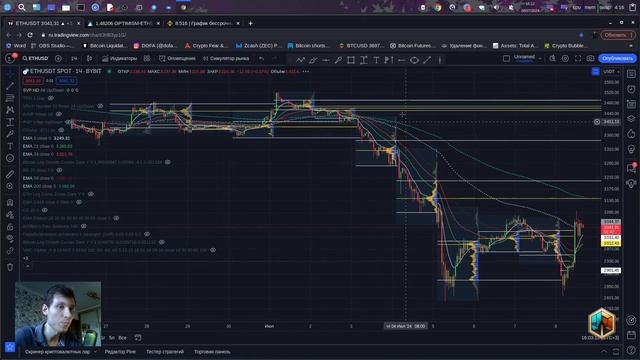The width and height of the screenshot is (640, 360).
Task: Expand the bottom panel with the up chevron
Action: (x=604, y=351)
